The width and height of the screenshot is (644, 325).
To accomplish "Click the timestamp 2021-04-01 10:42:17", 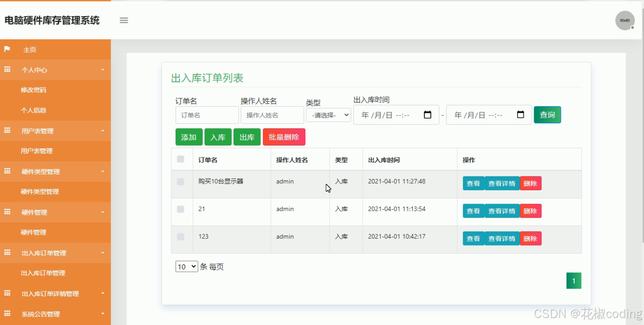I will pos(396,236).
